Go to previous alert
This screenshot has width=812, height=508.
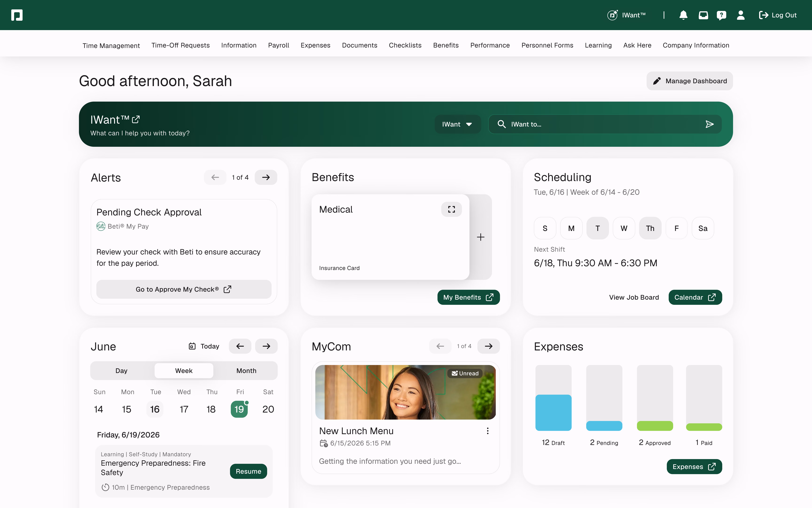click(x=215, y=177)
